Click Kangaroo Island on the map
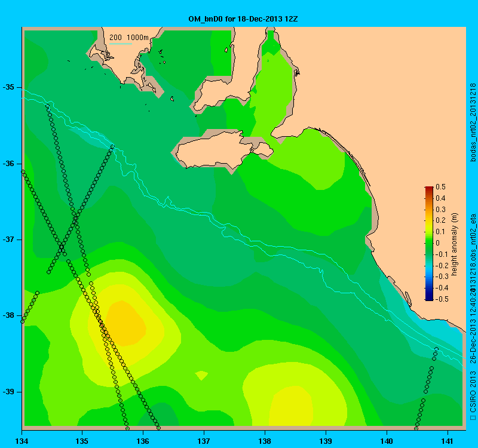 pyautogui.click(x=224, y=149)
